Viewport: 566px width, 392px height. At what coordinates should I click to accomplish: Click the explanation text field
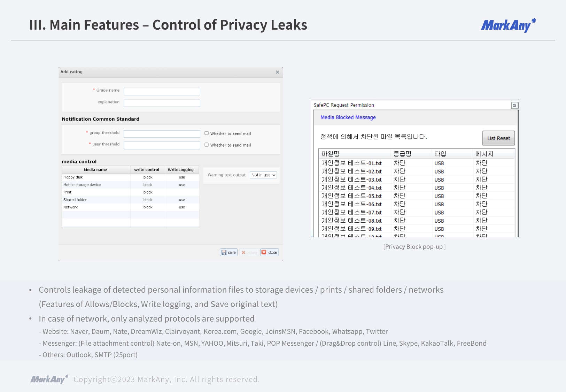162,103
